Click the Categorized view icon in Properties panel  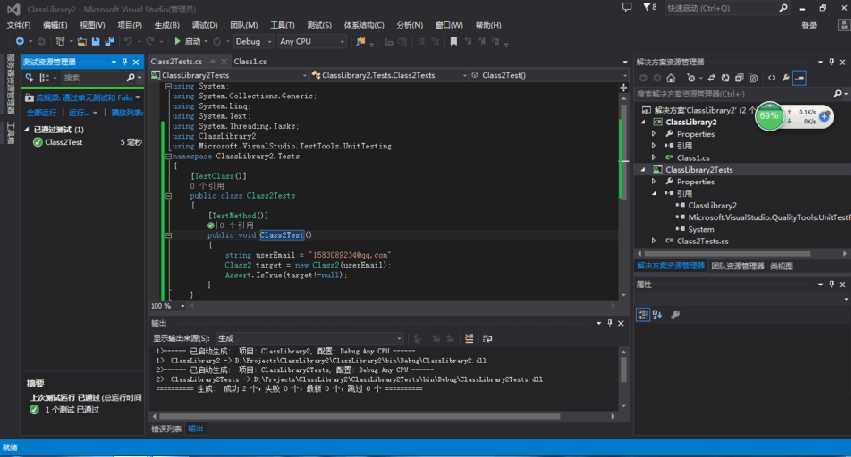[643, 315]
